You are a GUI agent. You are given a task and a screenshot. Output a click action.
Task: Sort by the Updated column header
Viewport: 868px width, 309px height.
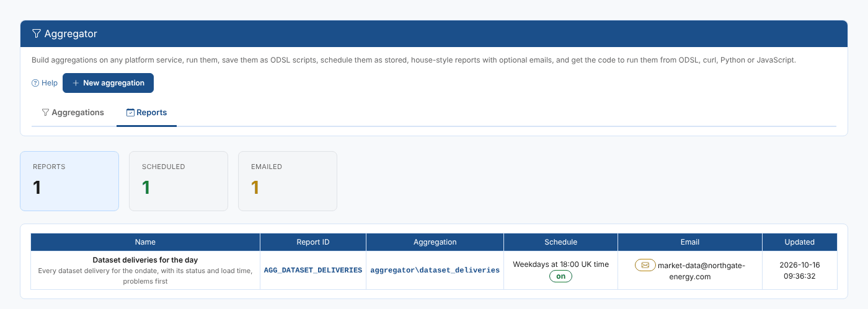pyautogui.click(x=800, y=242)
